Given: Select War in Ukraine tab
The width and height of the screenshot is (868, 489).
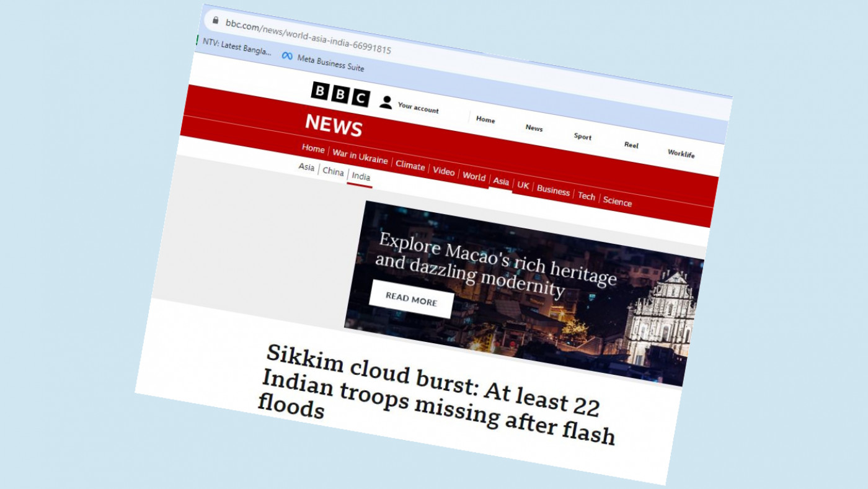Looking at the screenshot, I should click(x=360, y=156).
